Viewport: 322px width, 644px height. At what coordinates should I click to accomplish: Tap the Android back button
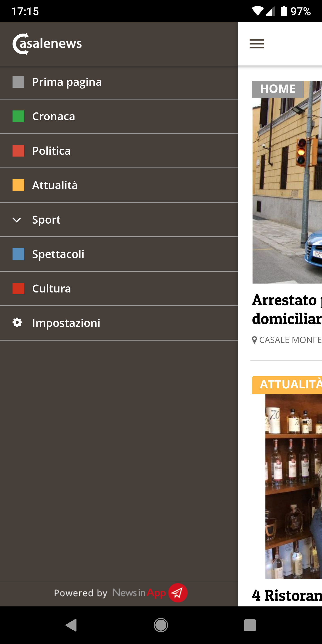point(71,625)
